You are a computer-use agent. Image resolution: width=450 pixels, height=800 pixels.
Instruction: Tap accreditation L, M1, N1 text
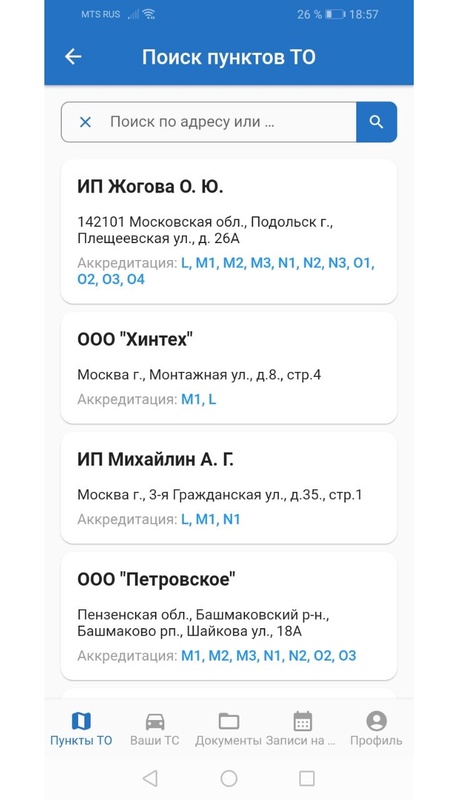click(x=211, y=519)
